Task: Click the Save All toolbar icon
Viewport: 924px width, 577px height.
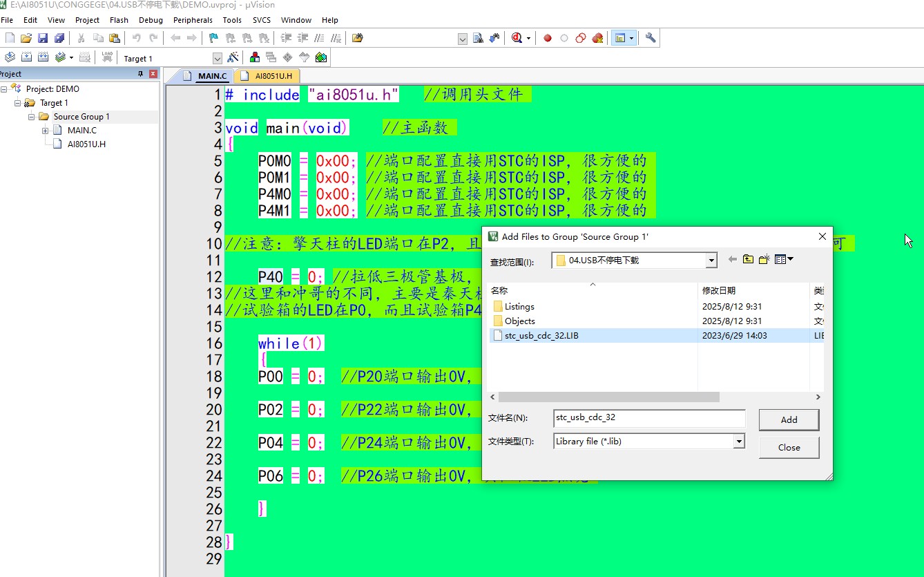Action: 59,38
